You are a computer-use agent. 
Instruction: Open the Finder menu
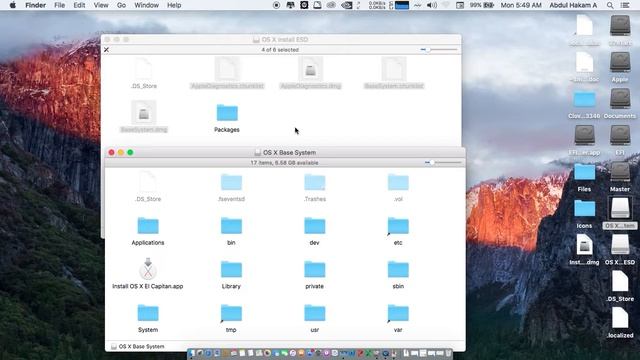tap(36, 5)
